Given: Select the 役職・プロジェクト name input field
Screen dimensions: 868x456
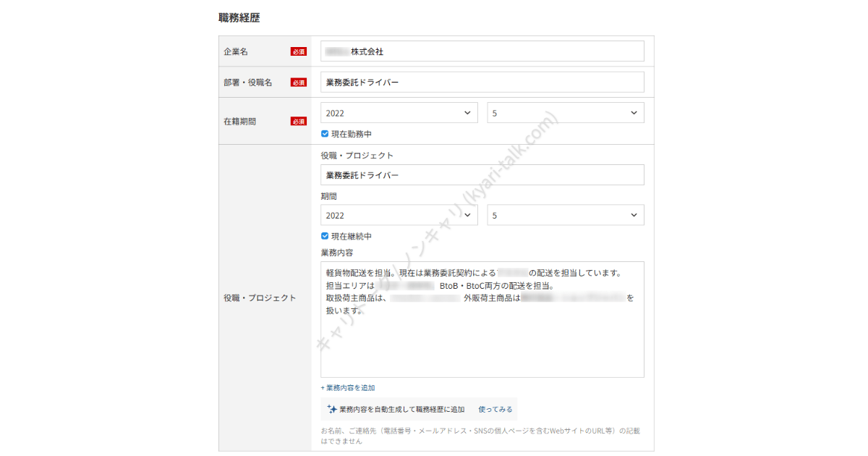Looking at the screenshot, I should coord(482,175).
